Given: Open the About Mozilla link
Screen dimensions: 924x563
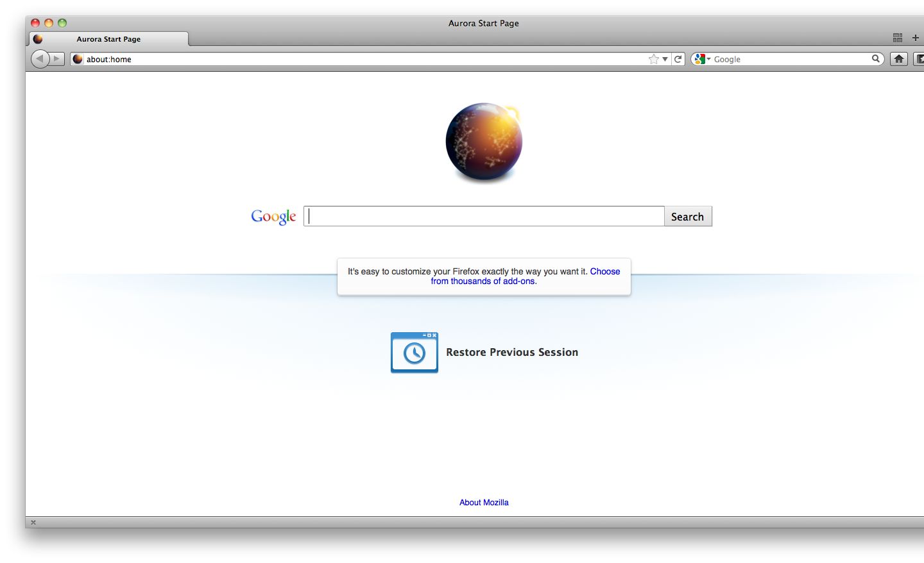Looking at the screenshot, I should (x=484, y=502).
